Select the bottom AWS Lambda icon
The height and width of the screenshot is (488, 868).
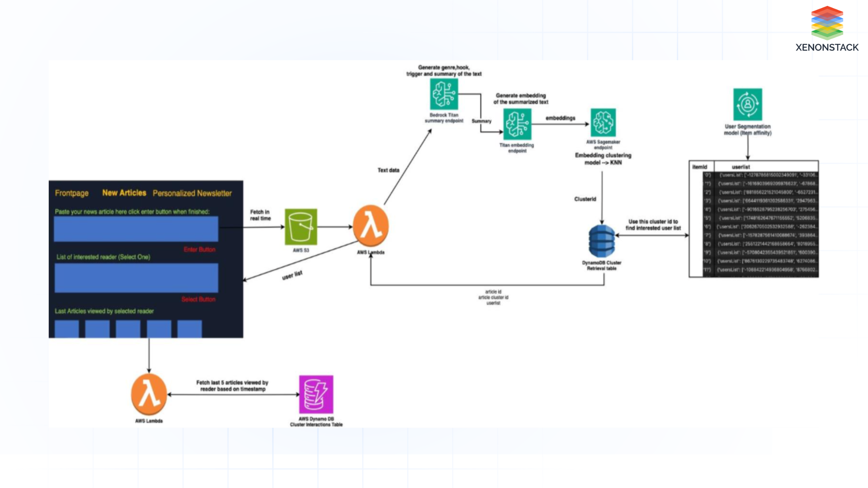point(149,394)
